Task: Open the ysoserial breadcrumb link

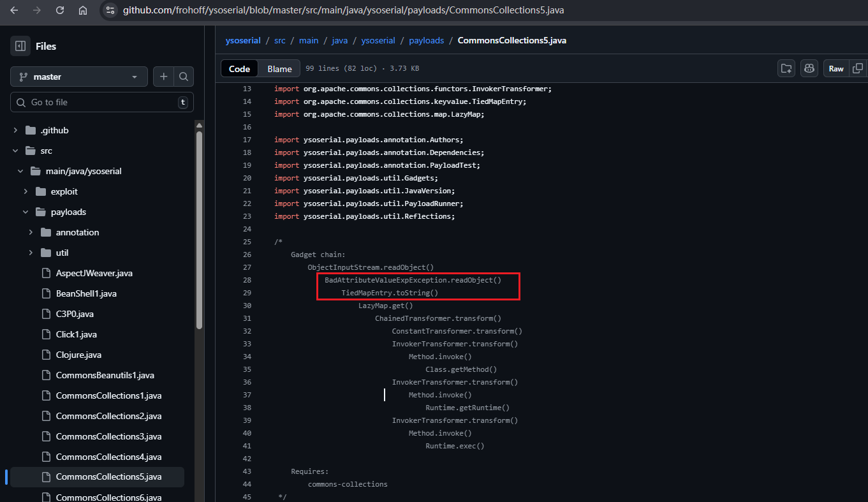Action: coord(243,40)
